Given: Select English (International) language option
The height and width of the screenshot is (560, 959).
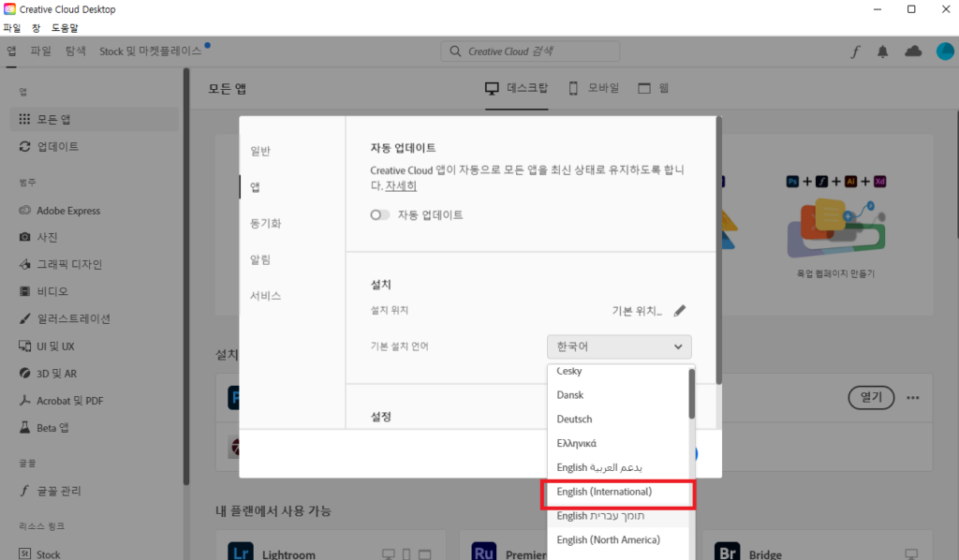Looking at the screenshot, I should click(x=618, y=493).
